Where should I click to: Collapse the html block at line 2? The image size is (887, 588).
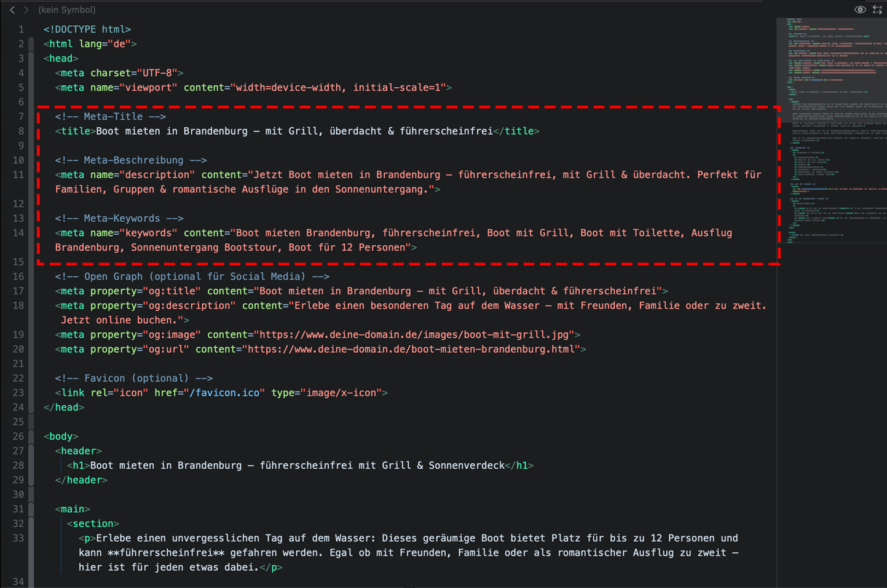pyautogui.click(x=31, y=44)
